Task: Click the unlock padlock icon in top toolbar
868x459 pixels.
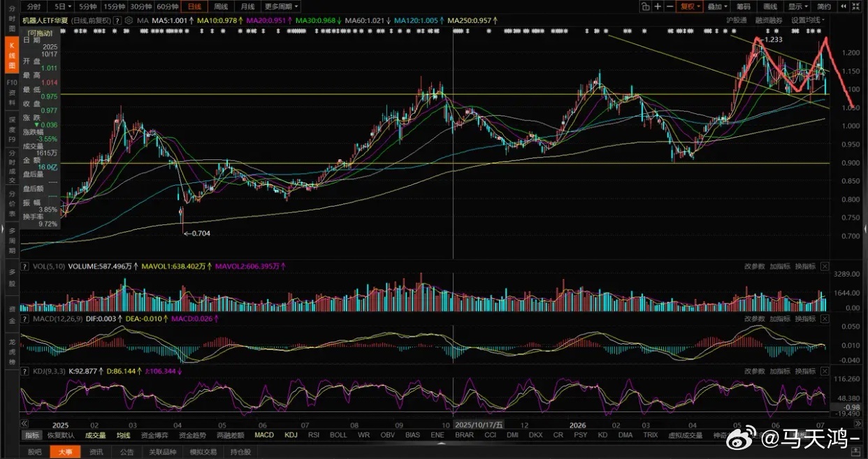Action: click(x=646, y=6)
